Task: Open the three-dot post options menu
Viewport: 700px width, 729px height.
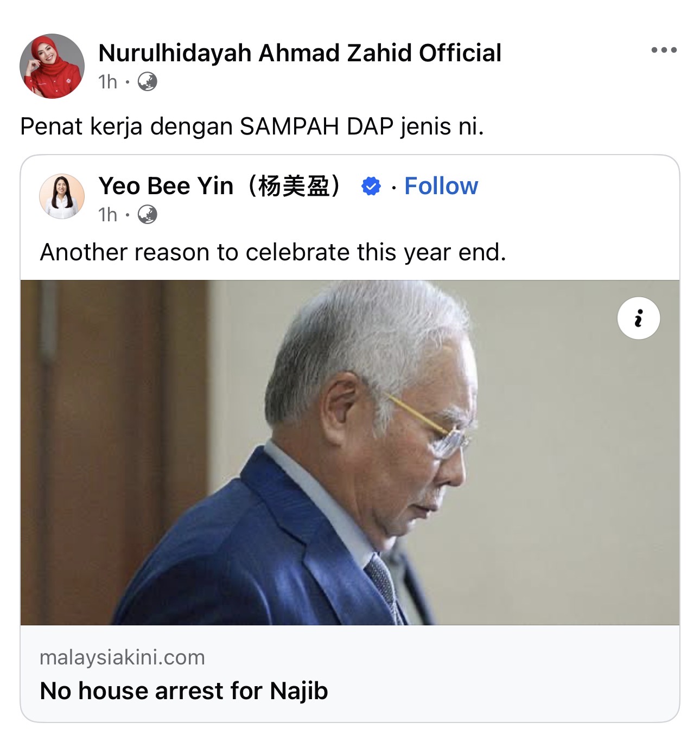Action: click(664, 50)
